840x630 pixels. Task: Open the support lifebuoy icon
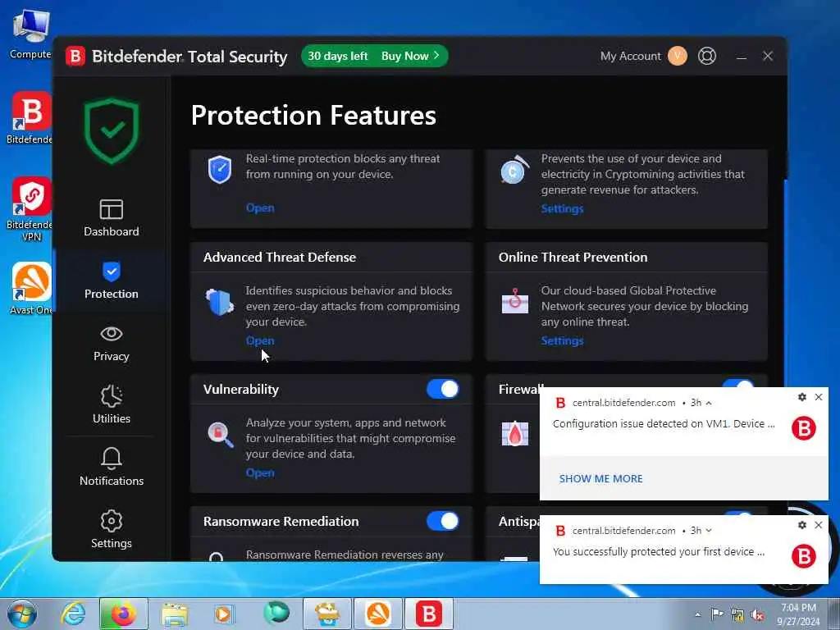[706, 56]
